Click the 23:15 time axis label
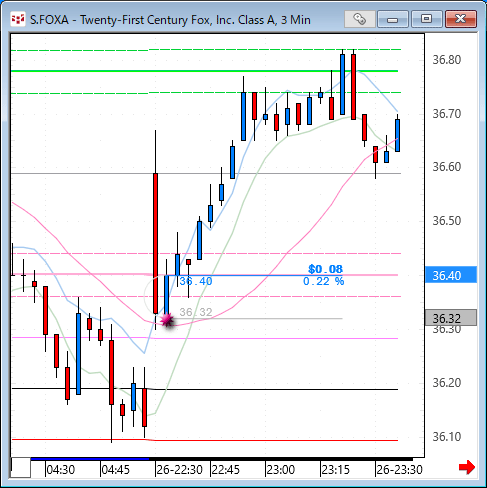The image size is (487, 488). 335,470
